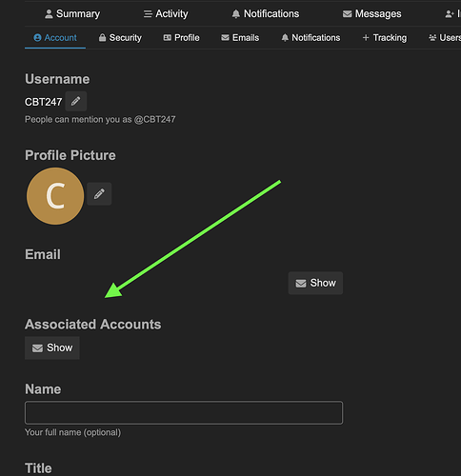Click text 'People can mention you as @CBT247'
Image resolution: width=461 pixels, height=476 pixels.
click(x=100, y=119)
